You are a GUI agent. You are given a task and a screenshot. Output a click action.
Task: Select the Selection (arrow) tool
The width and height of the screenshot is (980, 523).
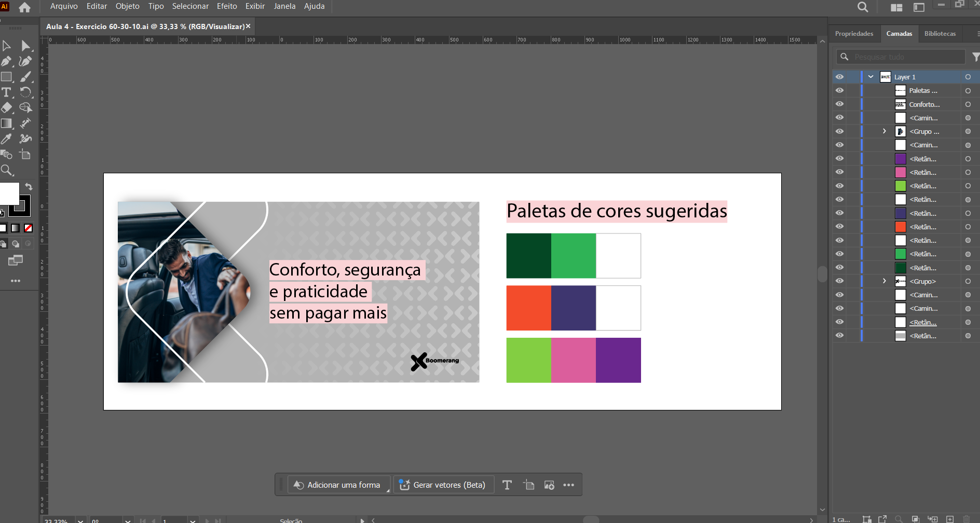[7, 46]
